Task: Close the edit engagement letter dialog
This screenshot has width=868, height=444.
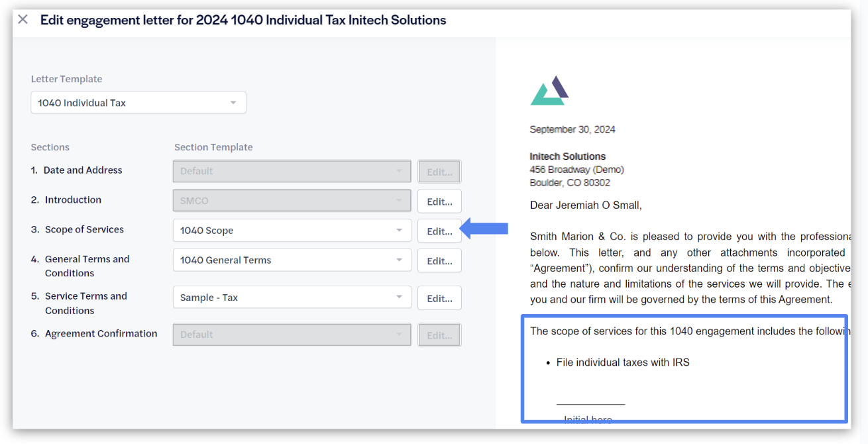Action: tap(23, 19)
